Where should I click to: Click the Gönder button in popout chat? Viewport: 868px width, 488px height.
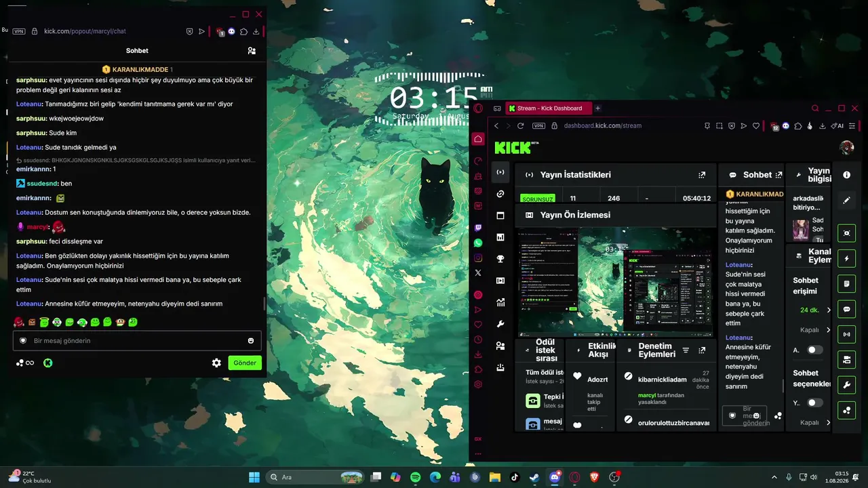coord(245,363)
